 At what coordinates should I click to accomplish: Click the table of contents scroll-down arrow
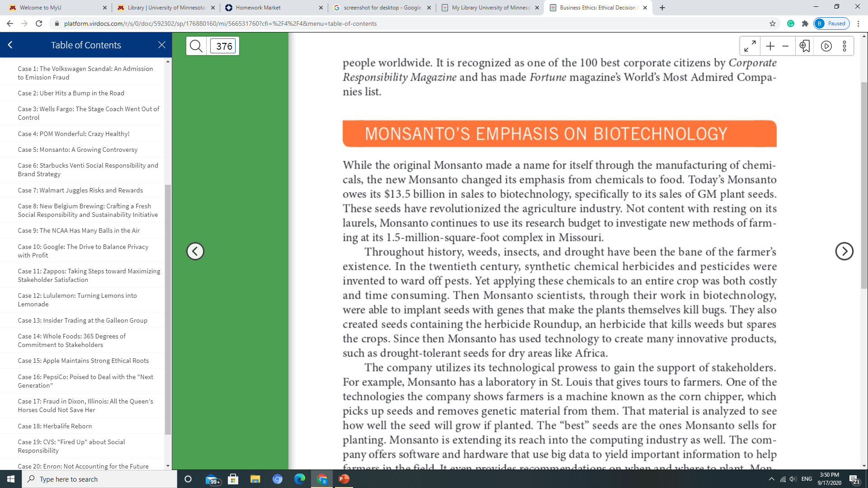(x=168, y=466)
